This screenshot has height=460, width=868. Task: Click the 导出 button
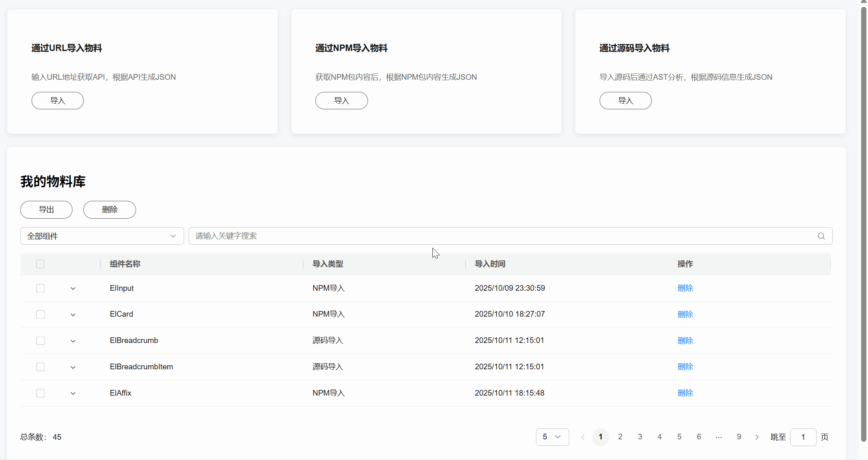(46, 209)
